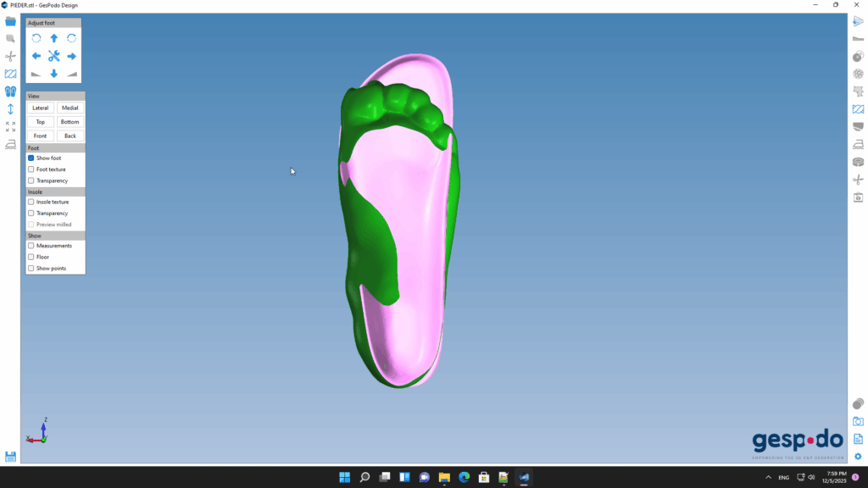The width and height of the screenshot is (868, 488).
Task: Switch to Bottom view
Action: point(70,122)
